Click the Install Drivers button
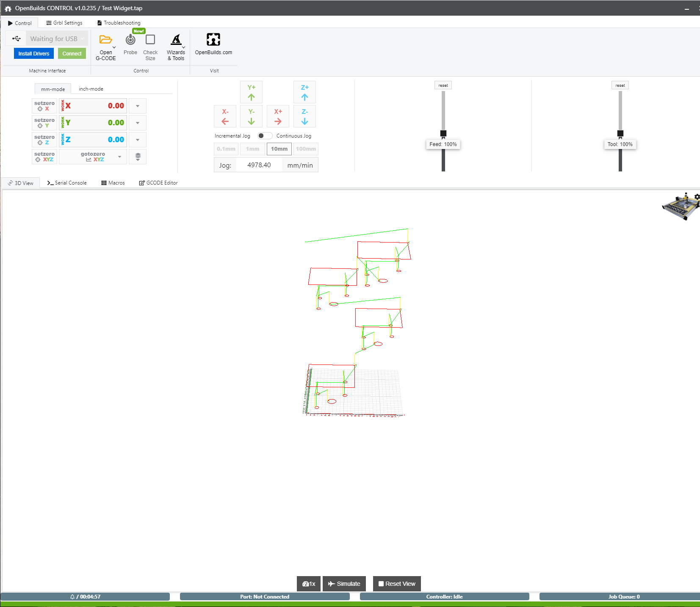This screenshot has height=607, width=700. (34, 54)
